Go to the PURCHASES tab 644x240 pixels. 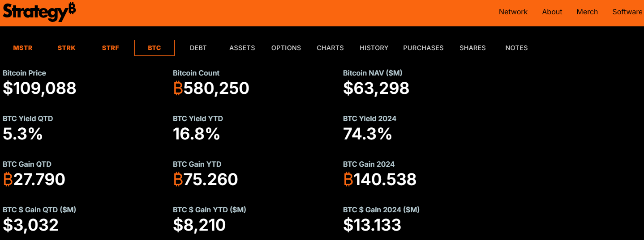coord(423,48)
